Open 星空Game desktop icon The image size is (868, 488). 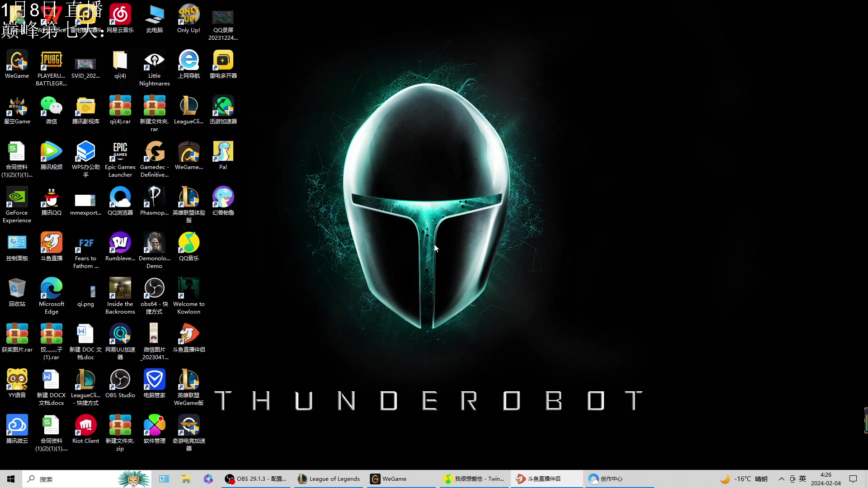click(x=17, y=110)
